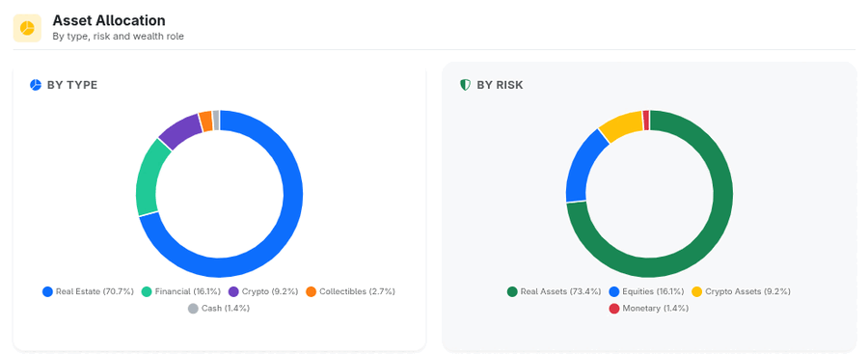Screen dimensions: 868x355
Task: Toggle the Crypto (9.2%) legend entry
Action: 263,291
